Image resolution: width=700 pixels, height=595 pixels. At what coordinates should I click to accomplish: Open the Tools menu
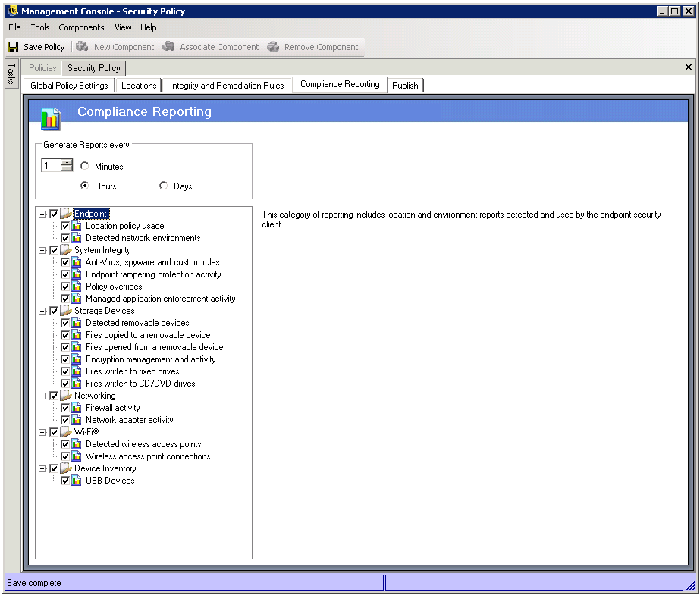point(40,27)
